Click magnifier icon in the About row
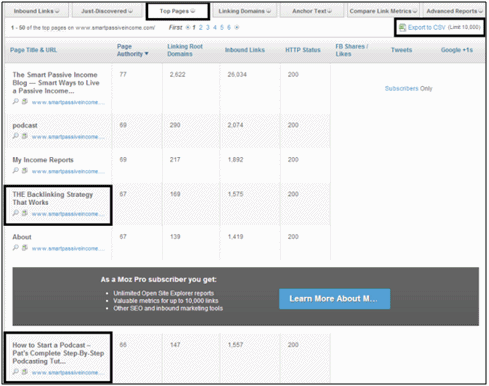This screenshot has width=489, height=386. (x=16, y=248)
